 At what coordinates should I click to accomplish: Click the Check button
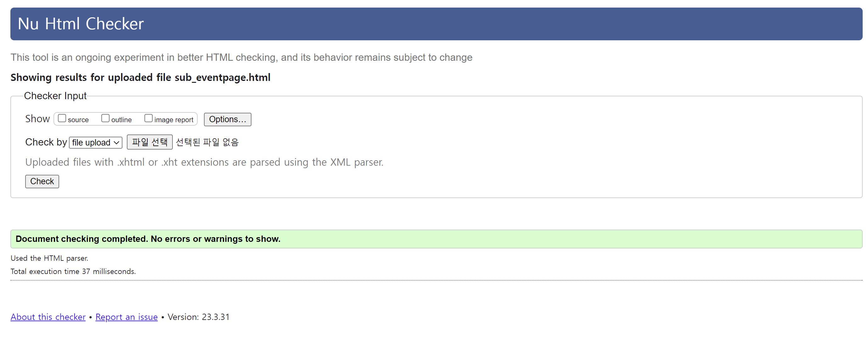(x=42, y=181)
